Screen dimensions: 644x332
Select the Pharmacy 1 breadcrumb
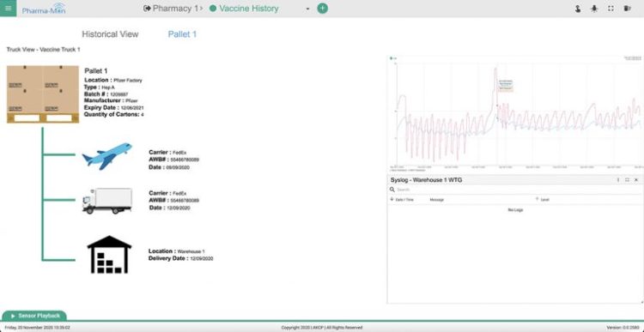[176, 9]
